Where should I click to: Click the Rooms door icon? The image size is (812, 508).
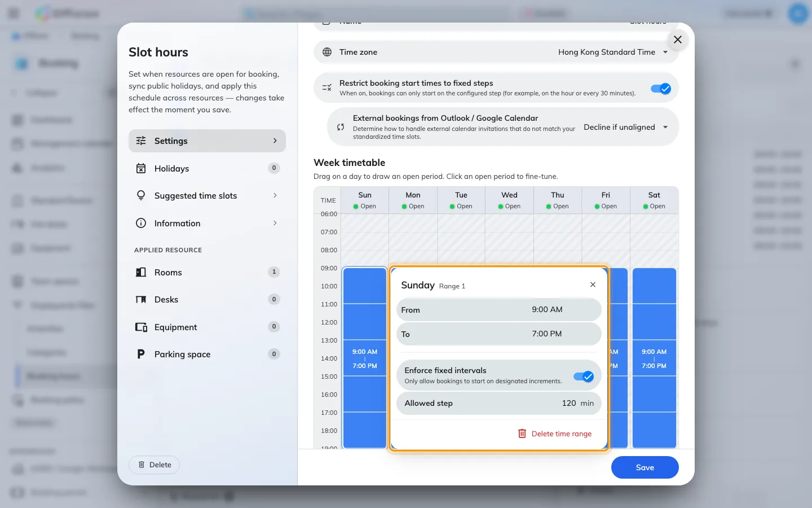click(141, 272)
